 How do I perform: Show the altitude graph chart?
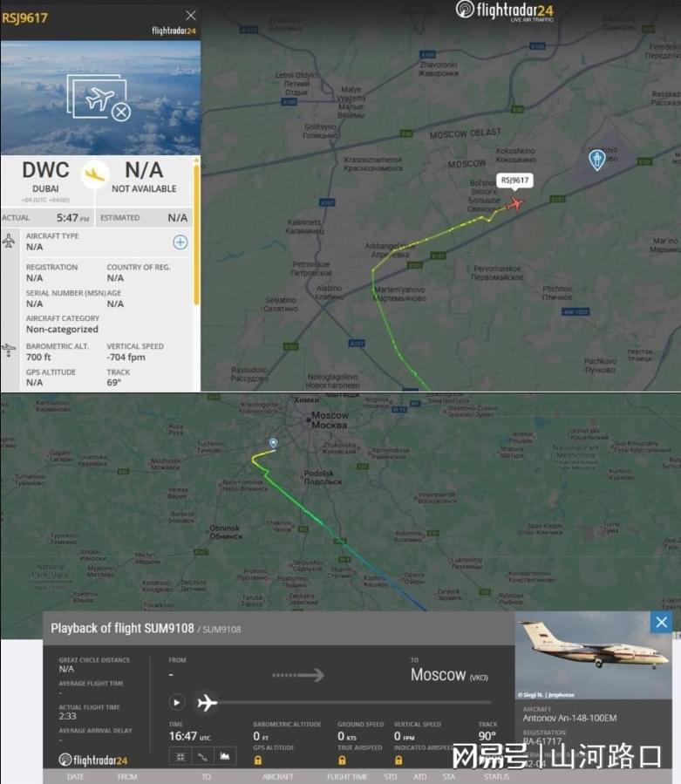(x=224, y=757)
